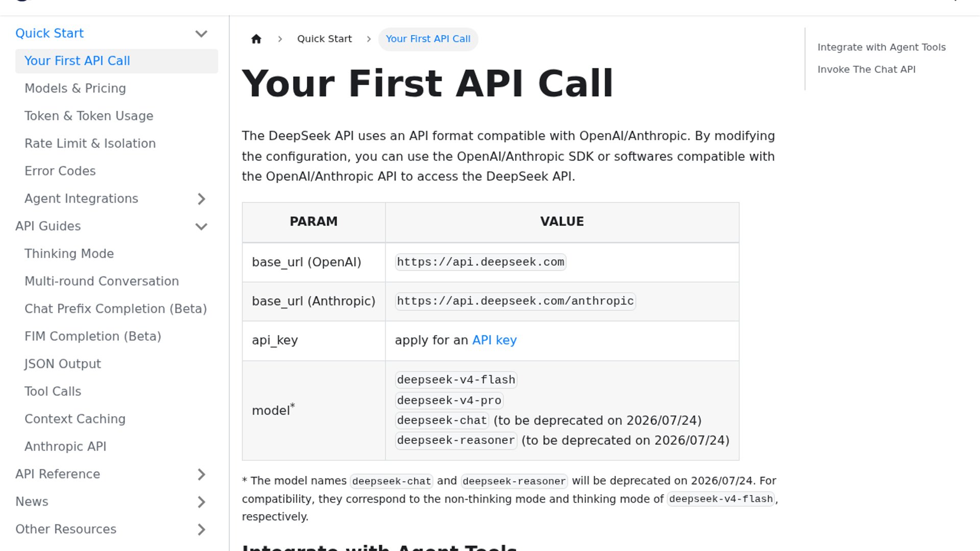The image size is (980, 551).
Task: Open Multi-round Conversation guide
Action: click(102, 281)
